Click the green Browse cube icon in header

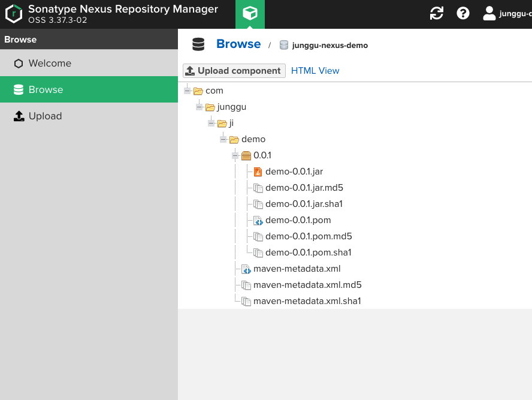(250, 14)
